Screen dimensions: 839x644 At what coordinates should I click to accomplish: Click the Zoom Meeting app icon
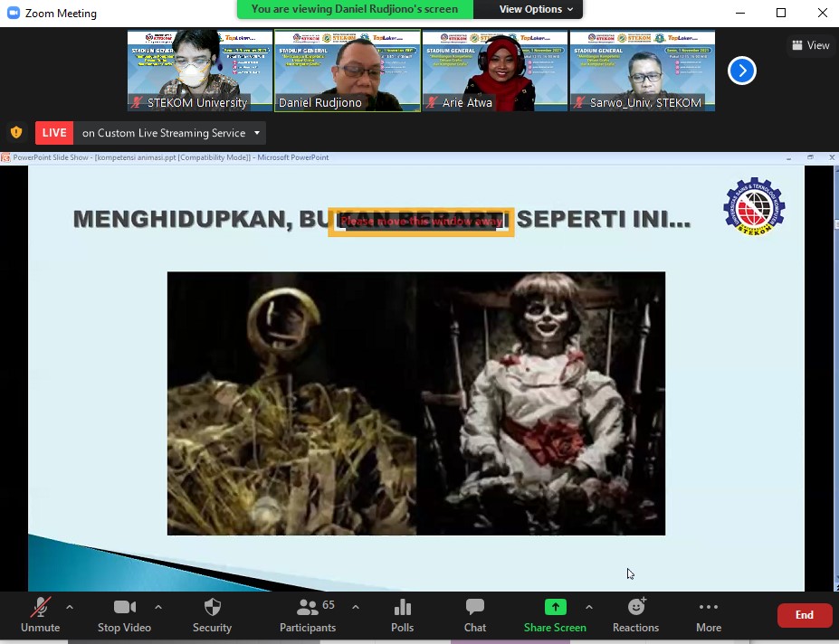point(14,13)
